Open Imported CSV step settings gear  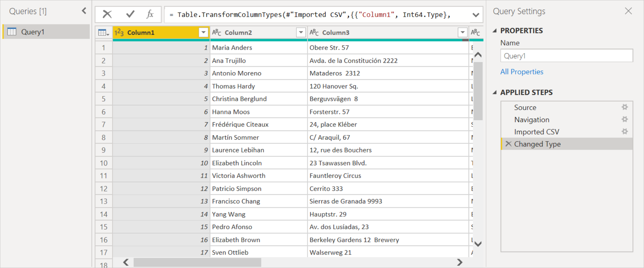625,131
